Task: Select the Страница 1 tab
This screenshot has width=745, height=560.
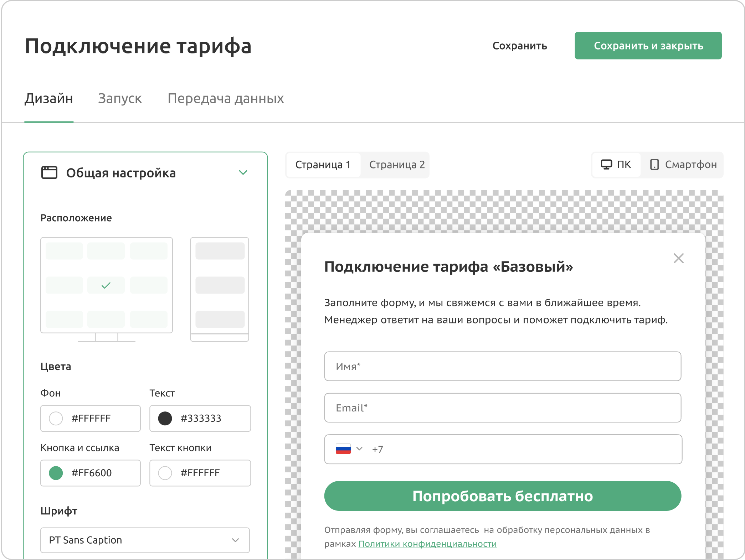Action: tap(323, 165)
